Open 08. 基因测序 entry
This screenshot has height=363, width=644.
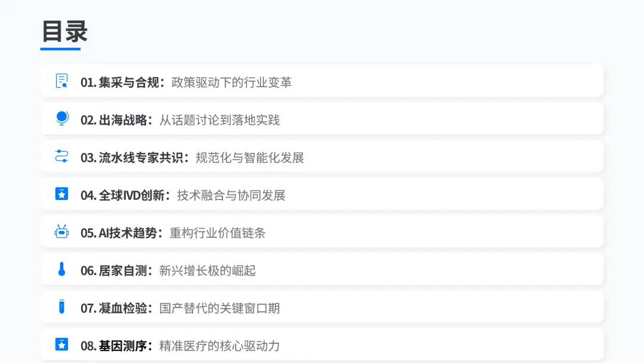point(322,344)
